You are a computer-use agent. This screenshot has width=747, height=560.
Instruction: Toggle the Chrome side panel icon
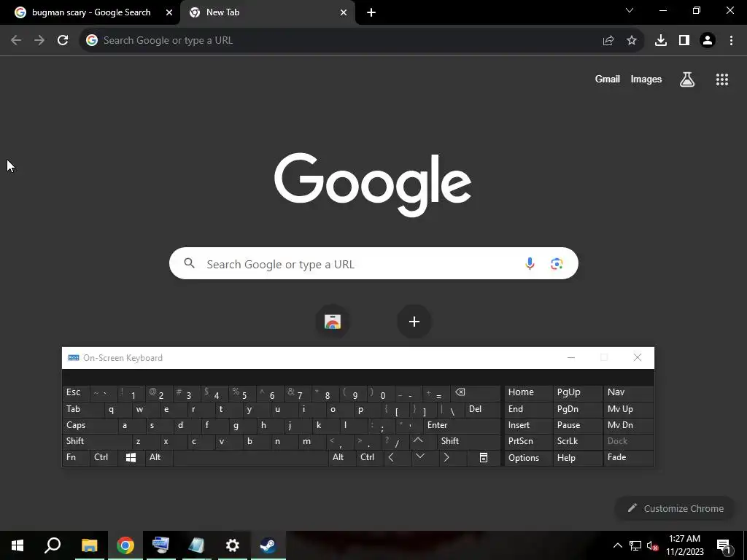684,41
